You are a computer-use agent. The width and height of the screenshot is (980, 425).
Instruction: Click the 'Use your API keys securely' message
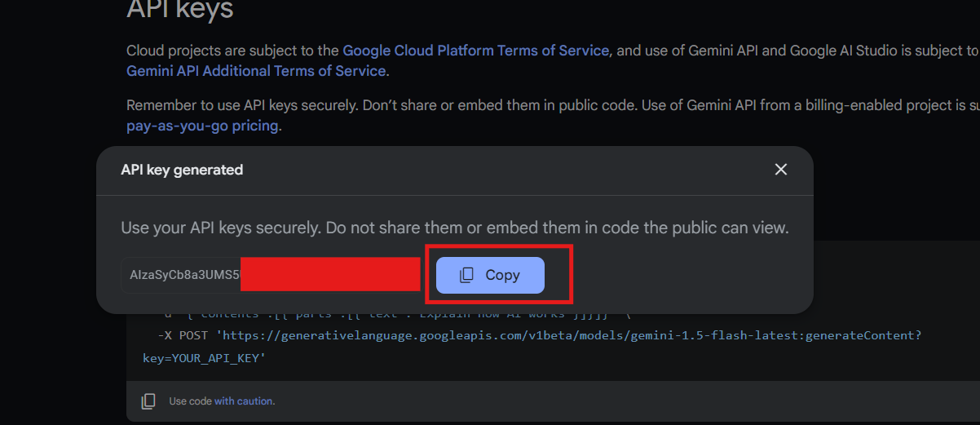(x=455, y=228)
